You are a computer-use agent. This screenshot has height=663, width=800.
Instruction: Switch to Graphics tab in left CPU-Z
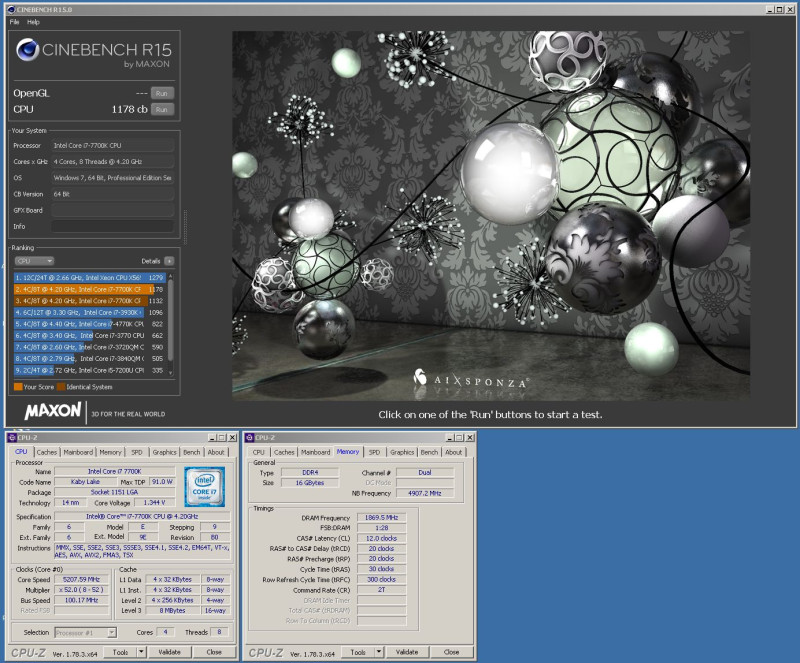coord(164,452)
